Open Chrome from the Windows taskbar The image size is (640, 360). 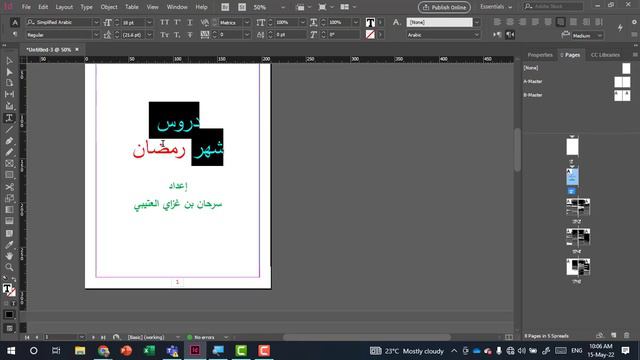103,351
